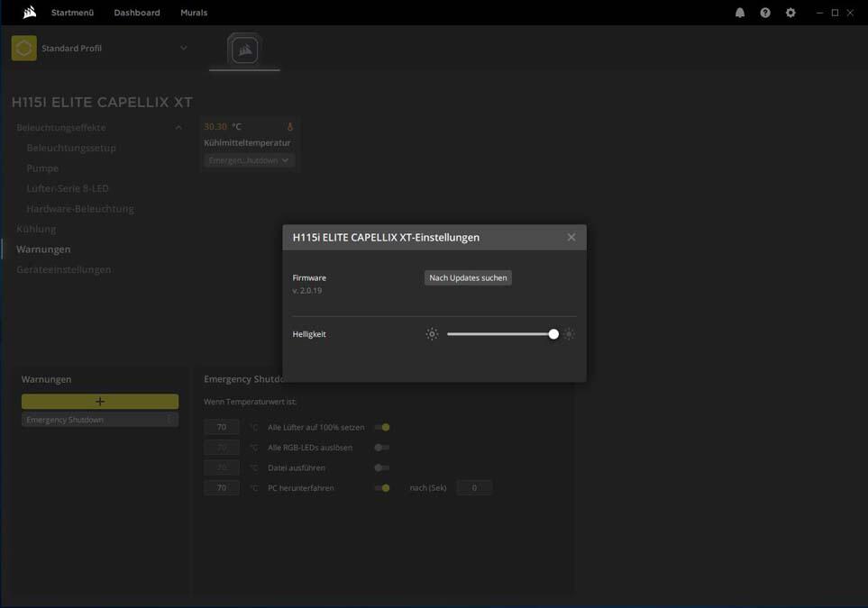This screenshot has width=868, height=608.
Task: Add a new warning with plus button
Action: (100, 402)
